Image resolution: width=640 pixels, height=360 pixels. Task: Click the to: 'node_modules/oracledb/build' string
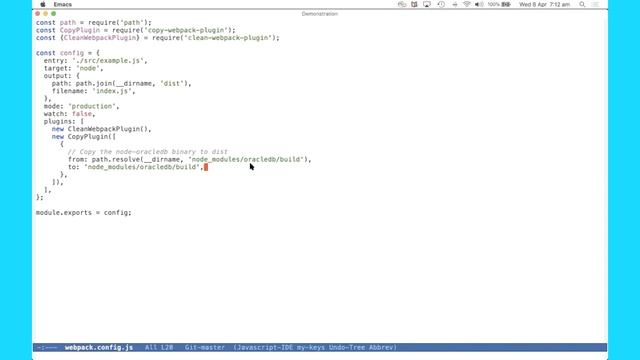point(143,167)
